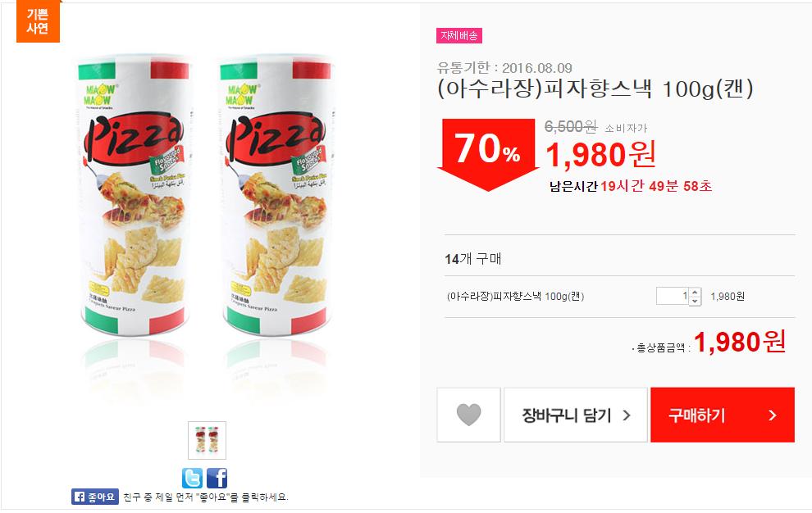Viewport: 812px width, 513px height.
Task: Click arrow chevron on 구매하기 button
Action: pyautogui.click(x=773, y=415)
